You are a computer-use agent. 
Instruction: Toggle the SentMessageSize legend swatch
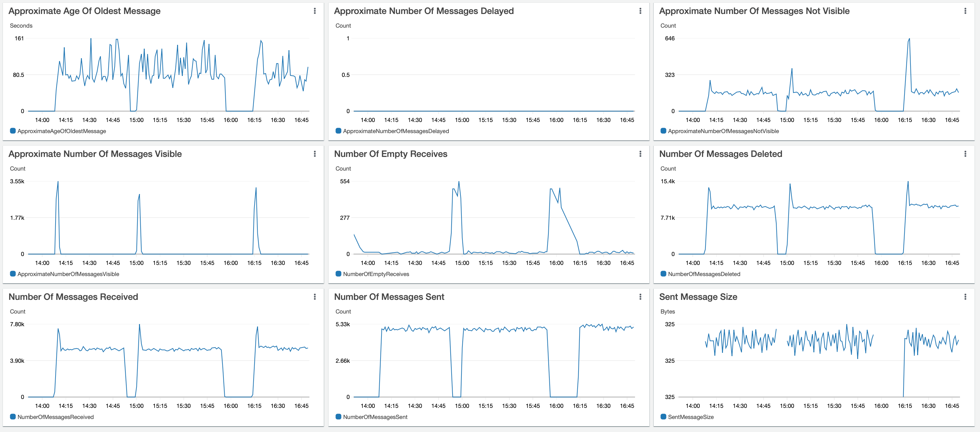coord(663,417)
